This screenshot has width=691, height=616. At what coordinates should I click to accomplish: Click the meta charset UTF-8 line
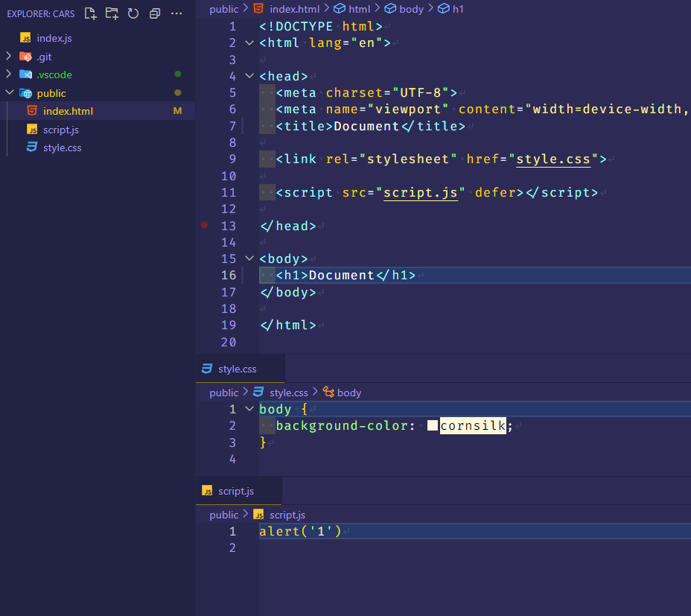coord(366,92)
